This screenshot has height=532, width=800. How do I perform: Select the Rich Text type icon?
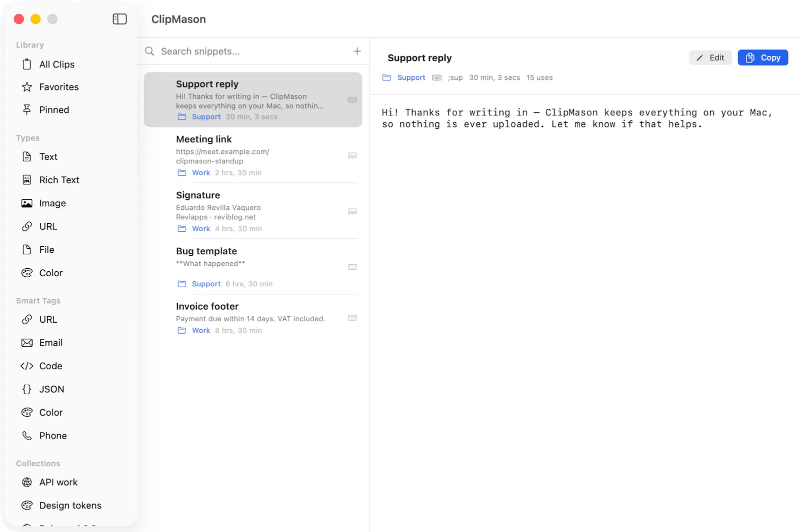27,180
